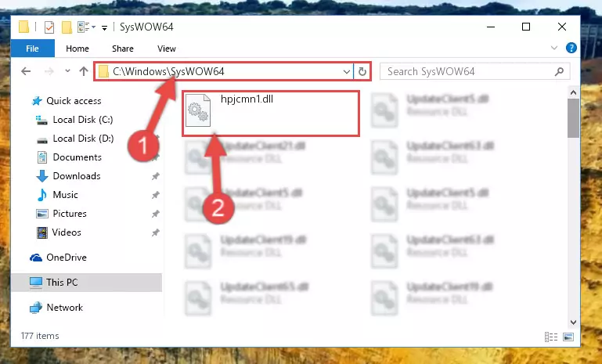Click the address bar path C:\Windows\SysWOW64

coord(168,71)
